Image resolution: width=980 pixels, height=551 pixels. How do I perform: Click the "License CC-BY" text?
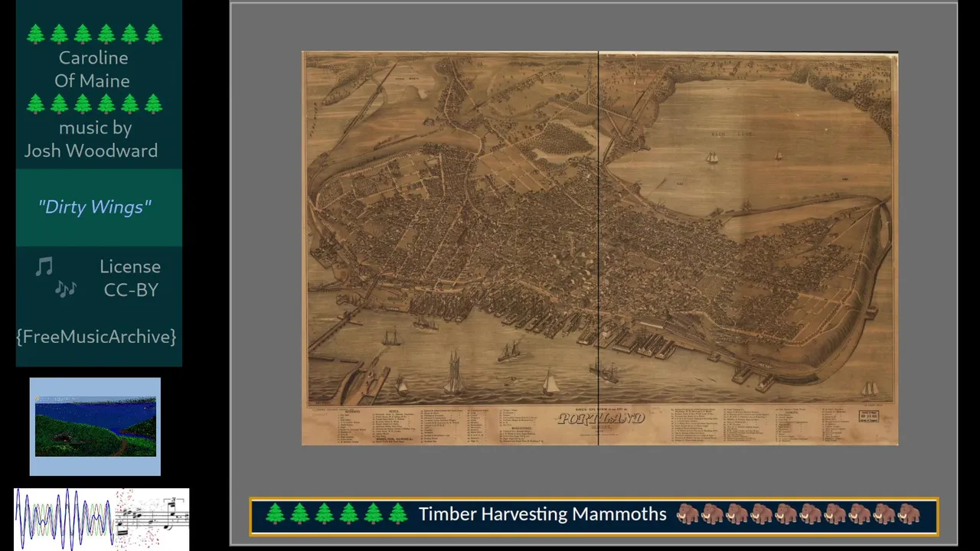click(x=130, y=278)
